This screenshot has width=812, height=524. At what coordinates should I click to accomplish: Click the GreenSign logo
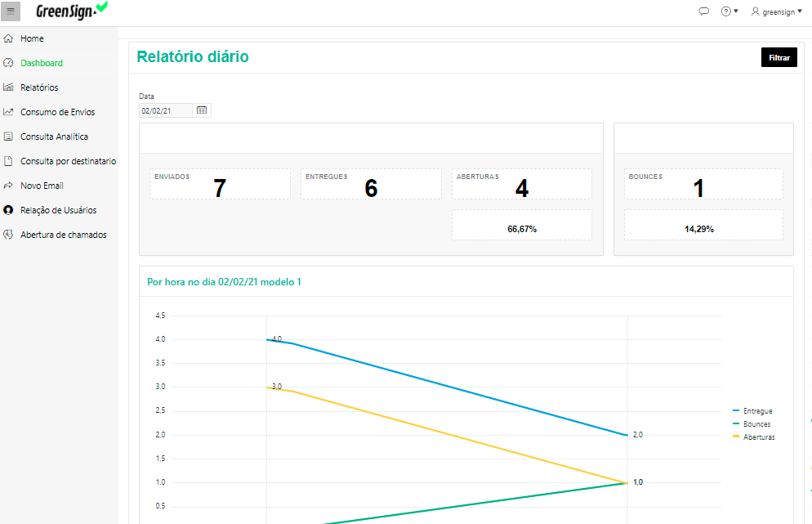pos(71,11)
